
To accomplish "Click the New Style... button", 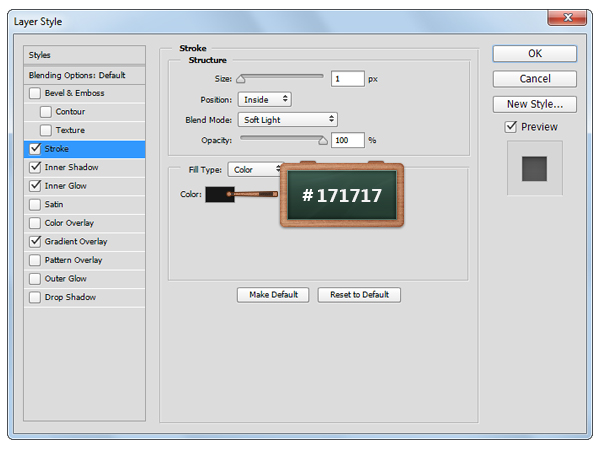I will click(x=534, y=104).
